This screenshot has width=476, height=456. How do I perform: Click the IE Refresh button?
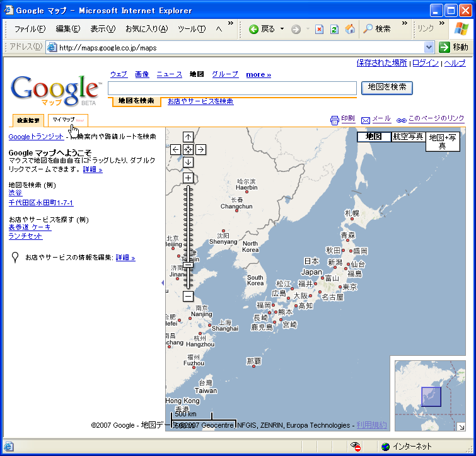tap(334, 30)
